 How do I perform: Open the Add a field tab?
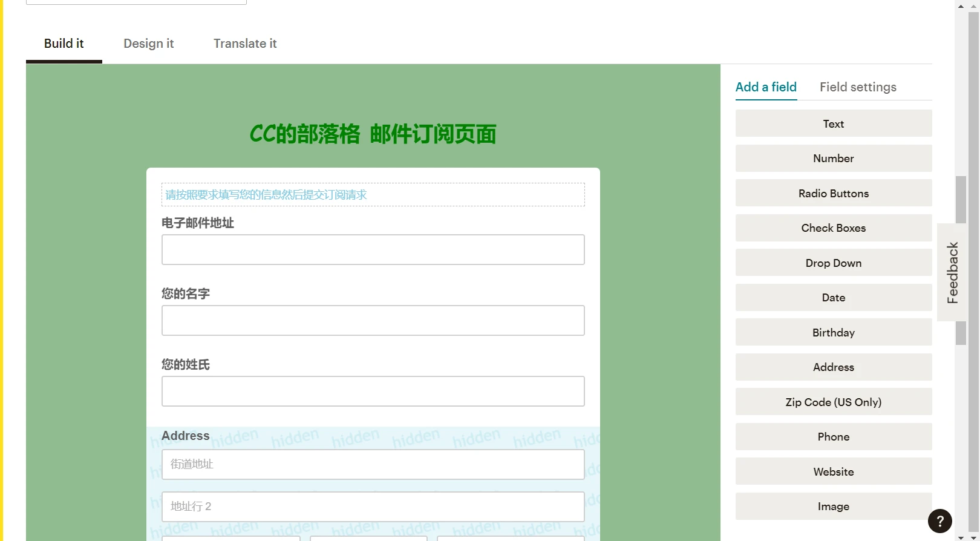[x=766, y=87]
